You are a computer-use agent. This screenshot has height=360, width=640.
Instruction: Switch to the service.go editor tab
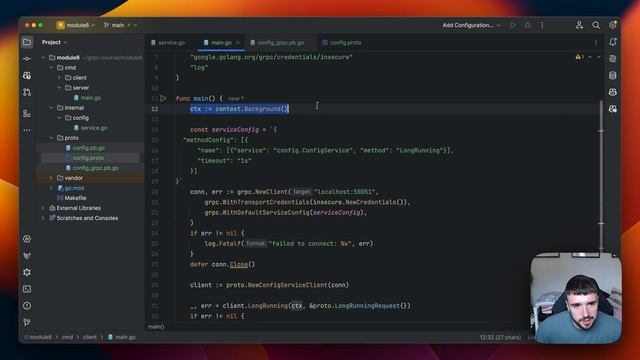tap(168, 42)
